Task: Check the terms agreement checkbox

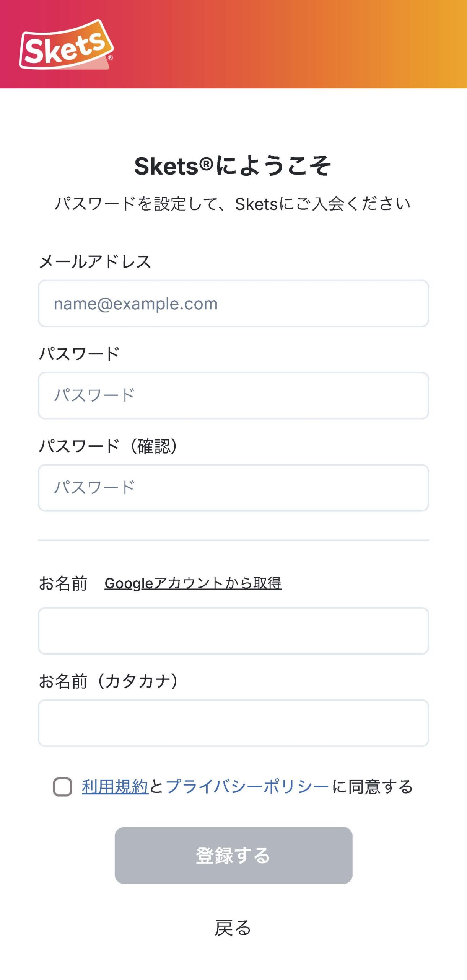Action: coord(63,787)
